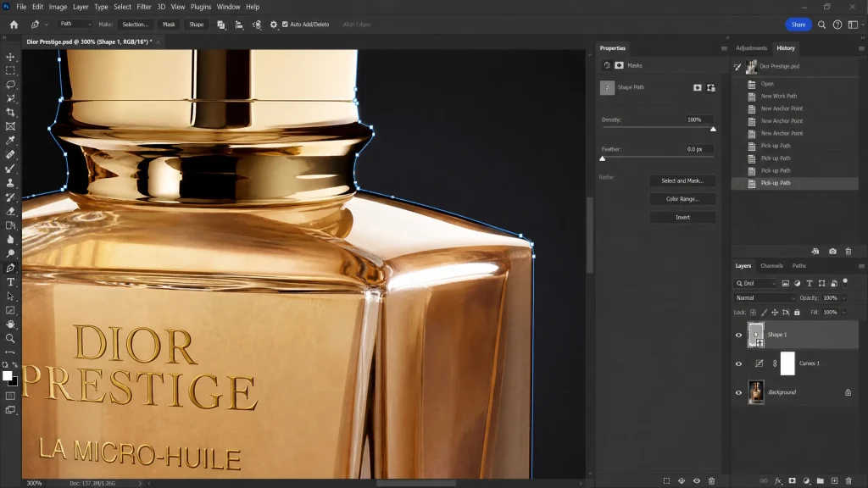This screenshot has width=868, height=488.
Task: Select the Path Selection tool
Action: 10,296
